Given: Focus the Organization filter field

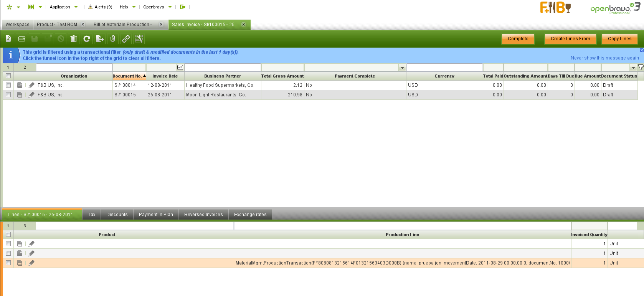Looking at the screenshot, I should (x=74, y=68).
